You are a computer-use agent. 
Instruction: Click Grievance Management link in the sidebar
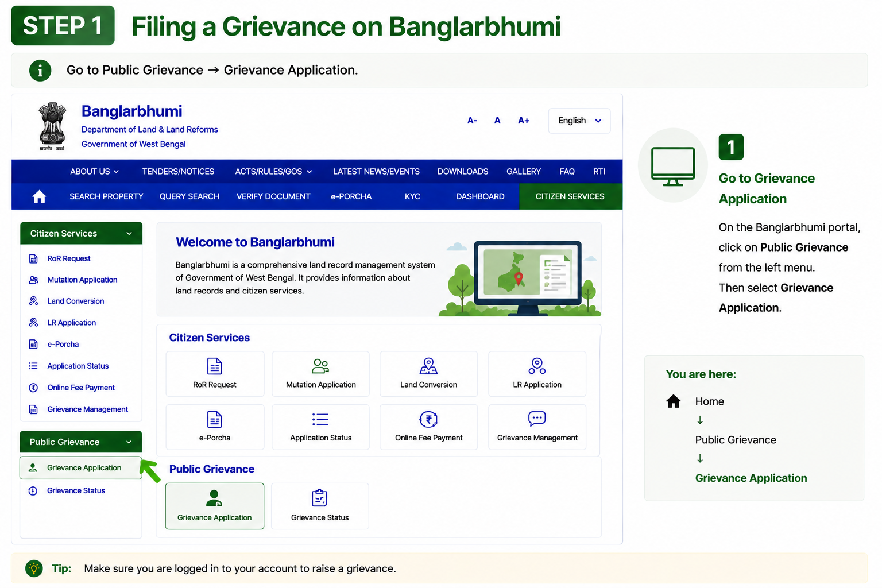(87, 409)
